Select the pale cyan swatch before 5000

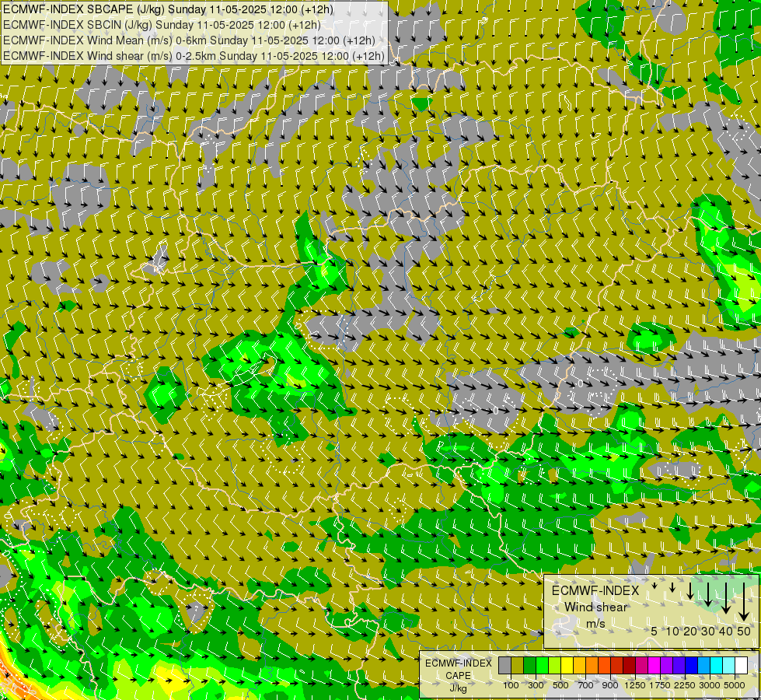729,665
